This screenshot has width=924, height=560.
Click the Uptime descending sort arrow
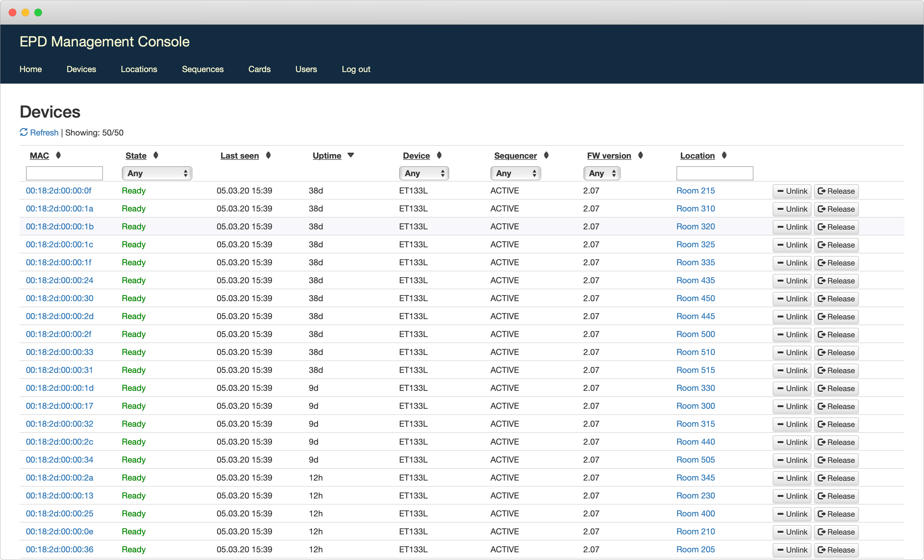(x=351, y=155)
